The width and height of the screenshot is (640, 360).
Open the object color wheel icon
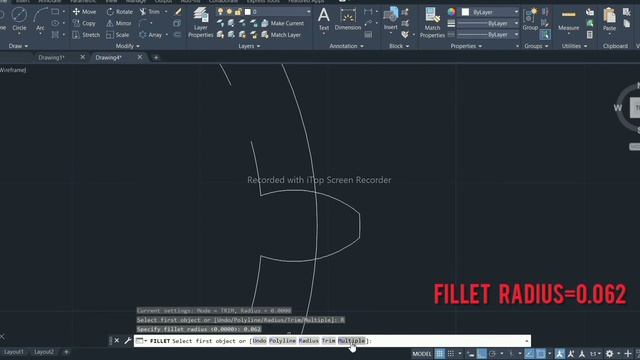(451, 12)
